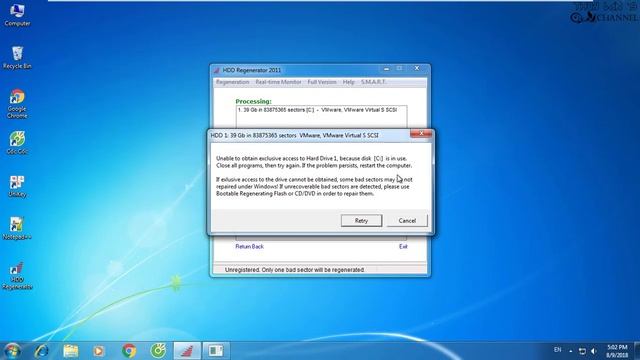
Task: Launch Google Chrome from the desktop
Action: (17, 104)
